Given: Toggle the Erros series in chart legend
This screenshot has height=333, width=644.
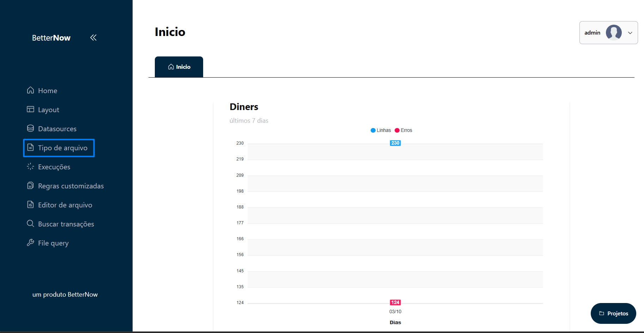Looking at the screenshot, I should tap(403, 130).
